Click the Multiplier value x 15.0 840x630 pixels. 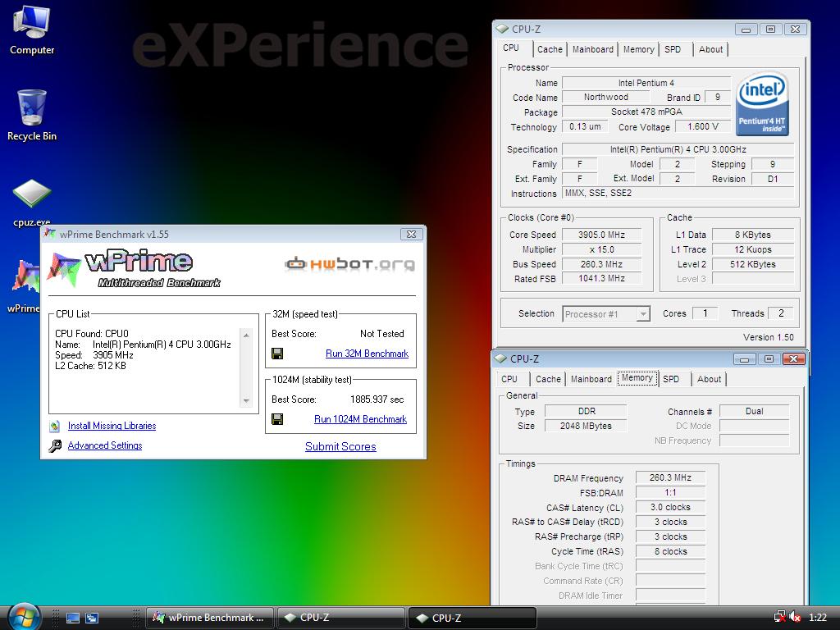point(601,249)
